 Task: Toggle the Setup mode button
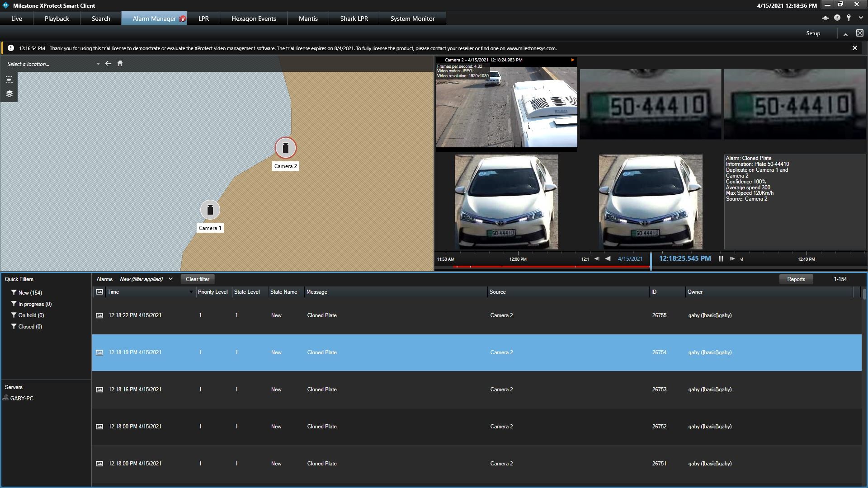[x=813, y=33]
